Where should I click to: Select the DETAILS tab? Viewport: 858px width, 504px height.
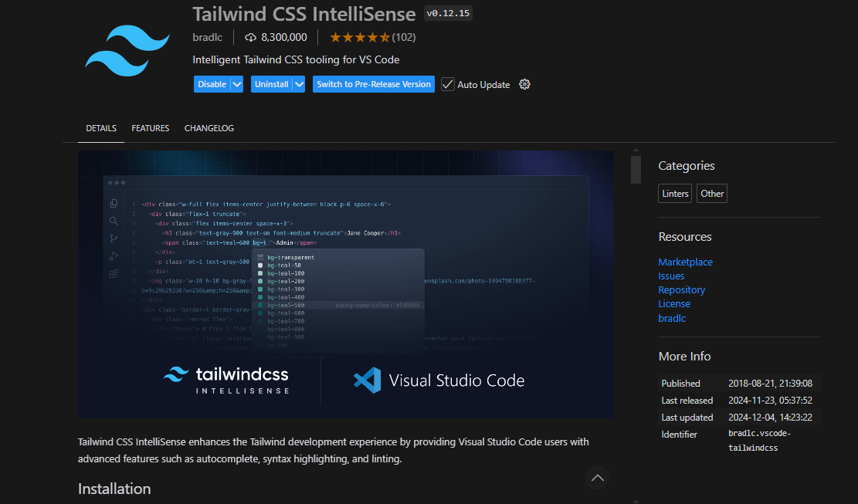pos(101,128)
